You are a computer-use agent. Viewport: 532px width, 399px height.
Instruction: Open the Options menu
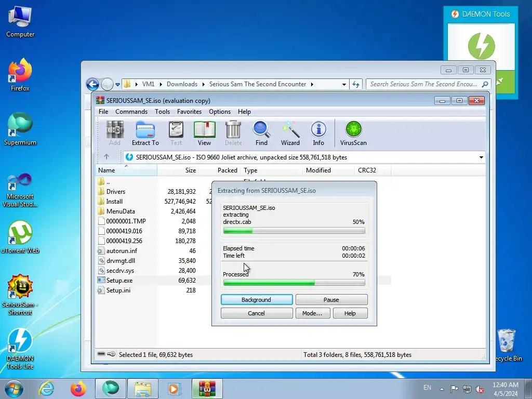tap(220, 112)
